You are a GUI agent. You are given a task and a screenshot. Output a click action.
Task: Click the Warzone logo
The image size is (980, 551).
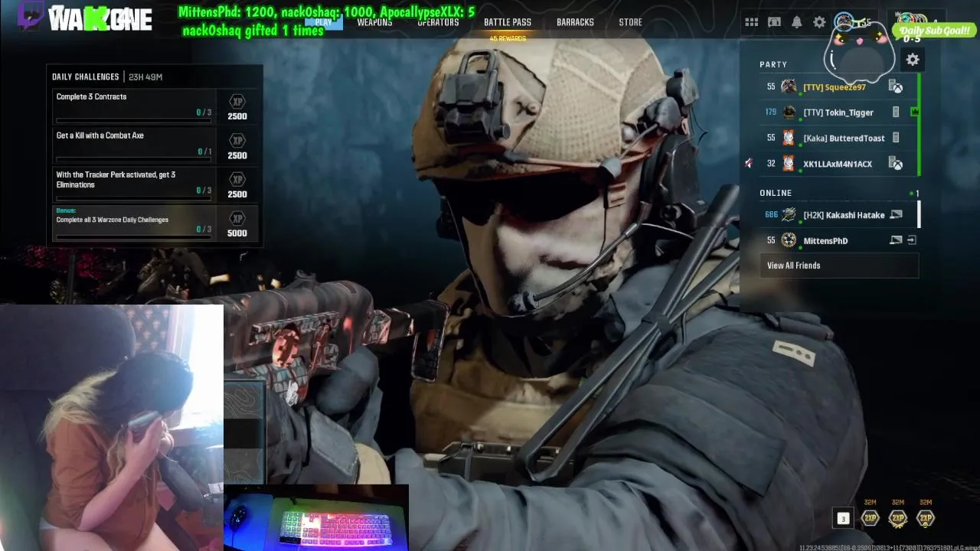(100, 18)
